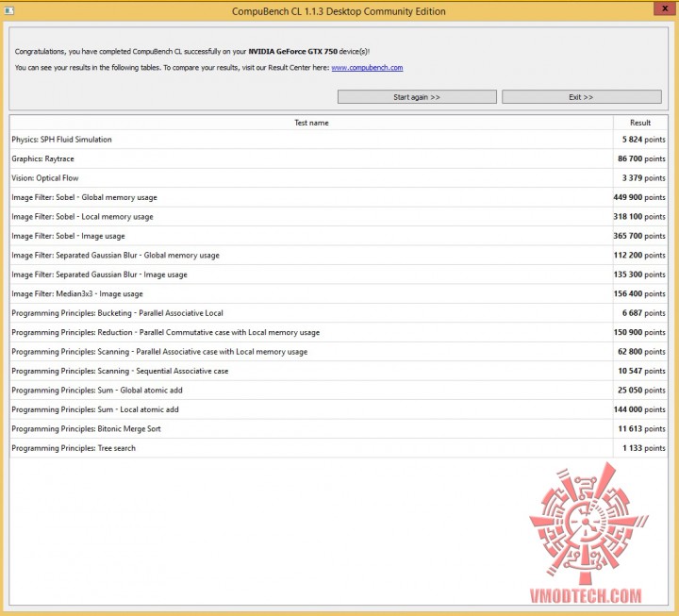The image size is (679, 616).
Task: Click the 1 133 points result
Action: tap(643, 448)
